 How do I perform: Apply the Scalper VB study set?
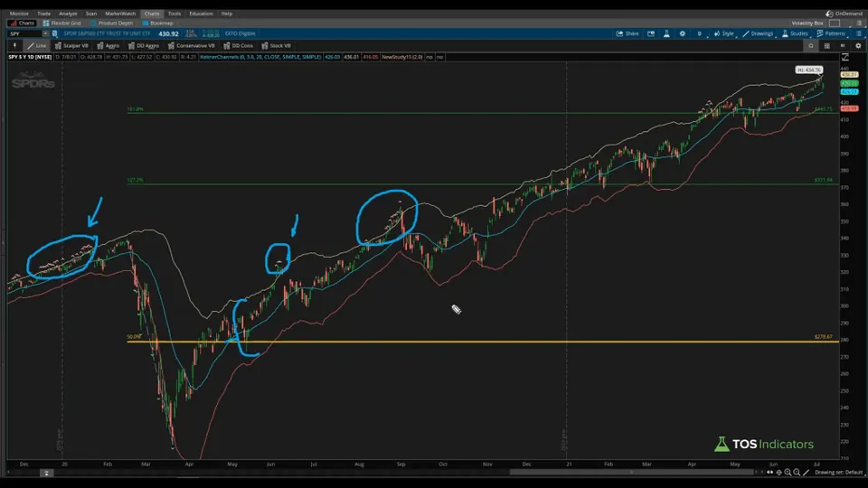(x=72, y=46)
